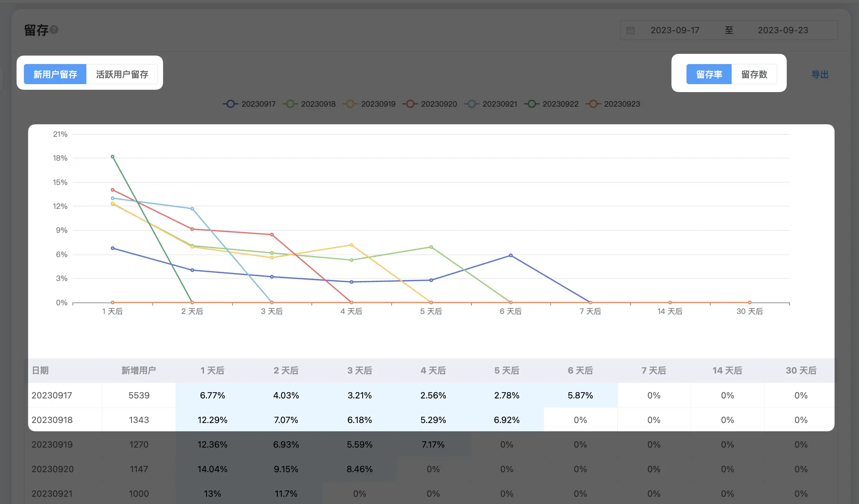
Task: Click the 11.7% retention cell
Action: (x=286, y=494)
